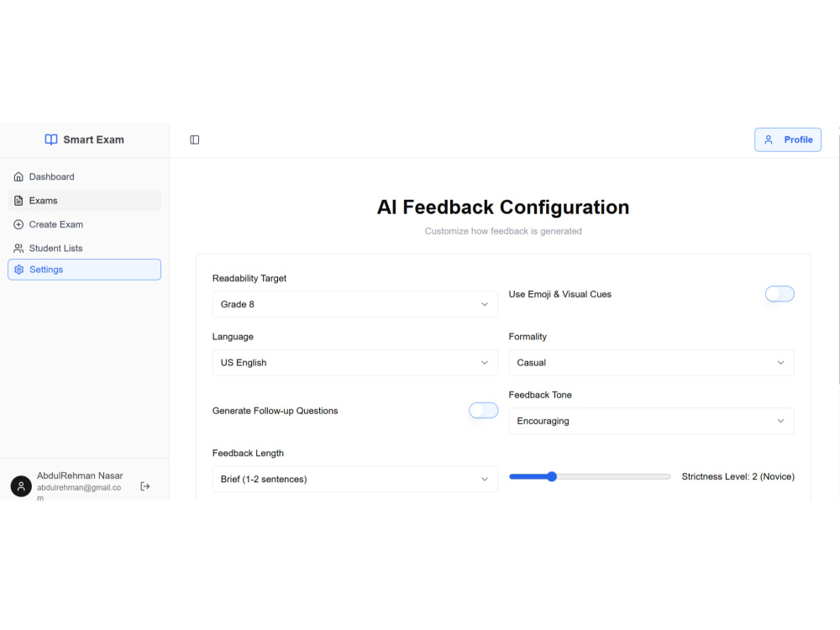Click the Smart Exam book logo icon
The height and width of the screenshot is (630, 840).
(51, 139)
